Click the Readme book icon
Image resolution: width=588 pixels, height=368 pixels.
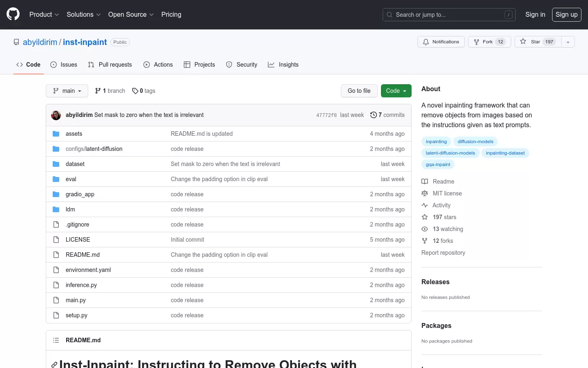tap(425, 182)
